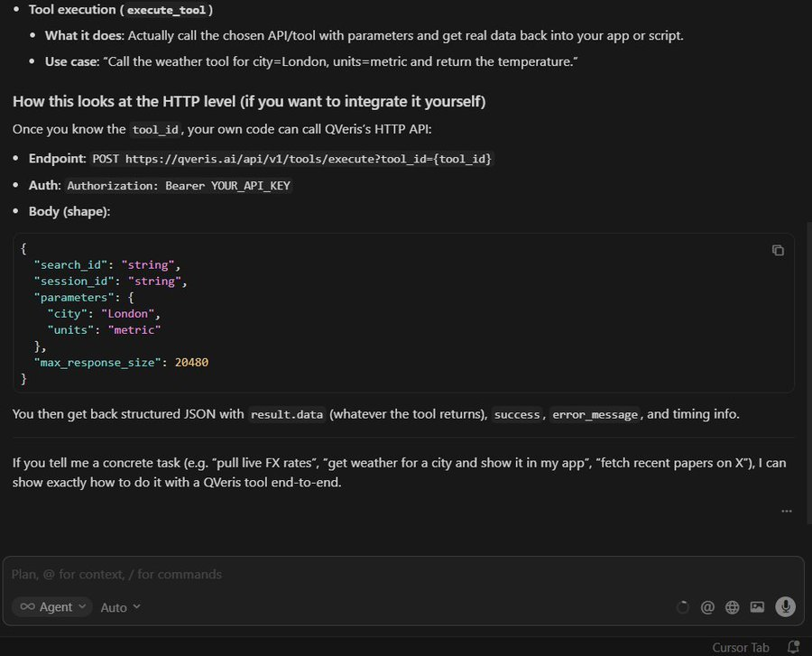Click the "Endpoint" bullet label
Viewport: 812px width, 656px height.
(x=57, y=158)
